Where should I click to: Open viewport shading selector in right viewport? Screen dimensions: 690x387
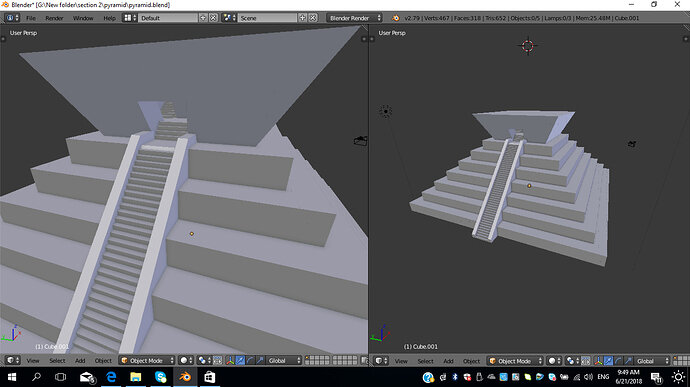(554, 361)
